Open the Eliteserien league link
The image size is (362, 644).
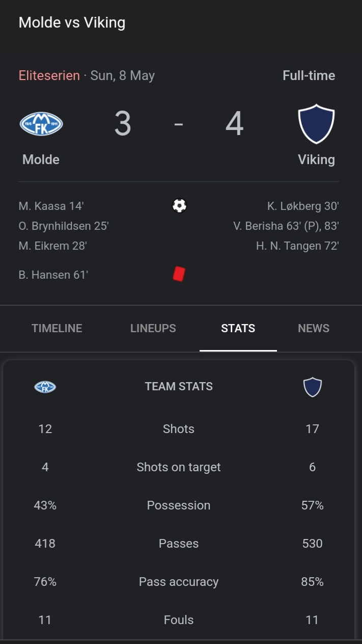49,75
